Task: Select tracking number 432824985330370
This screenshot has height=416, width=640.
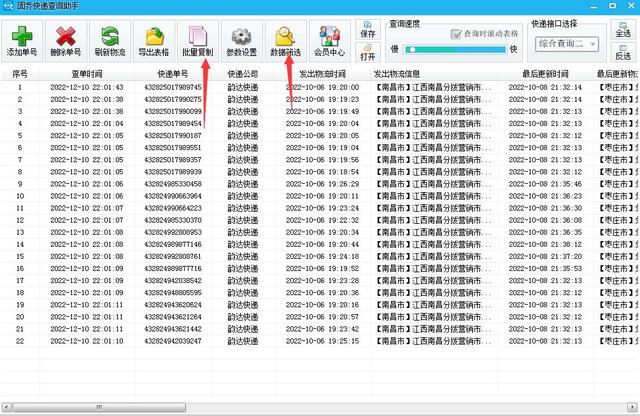Action: click(173, 220)
